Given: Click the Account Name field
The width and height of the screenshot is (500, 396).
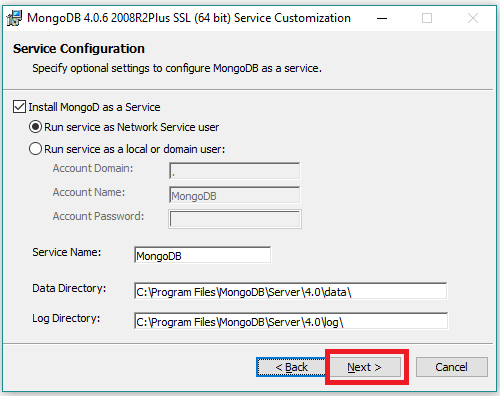Looking at the screenshot, I should 235,195.
